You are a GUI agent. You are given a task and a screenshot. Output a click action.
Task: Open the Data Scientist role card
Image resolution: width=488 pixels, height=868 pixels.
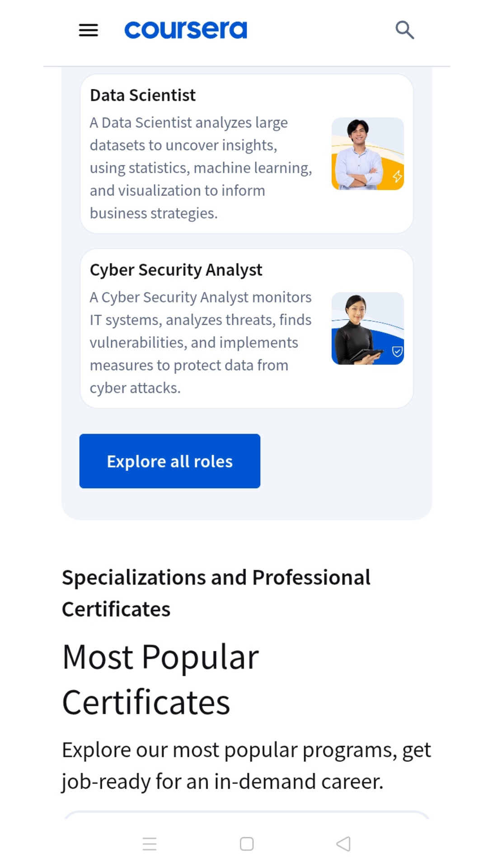246,154
